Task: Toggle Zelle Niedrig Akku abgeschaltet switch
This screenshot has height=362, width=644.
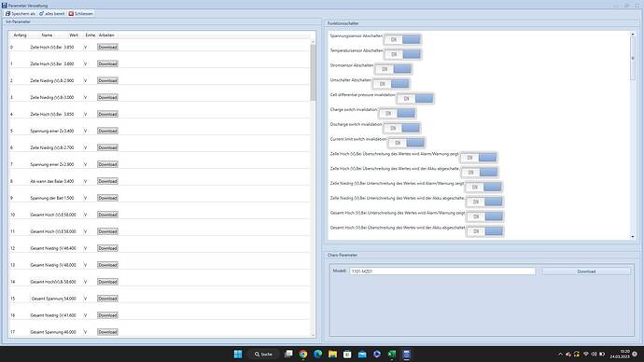Action: (x=484, y=202)
